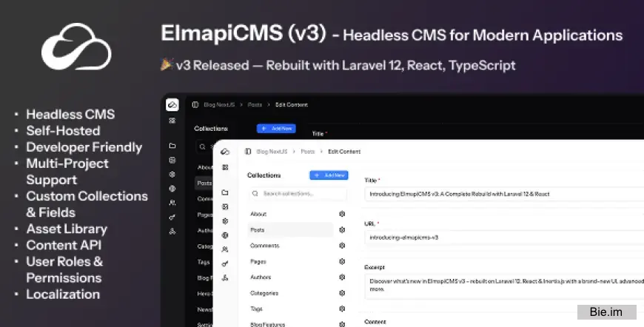This screenshot has height=327, width=644.
Task: Open settings gear for About collection
Action: pos(342,214)
